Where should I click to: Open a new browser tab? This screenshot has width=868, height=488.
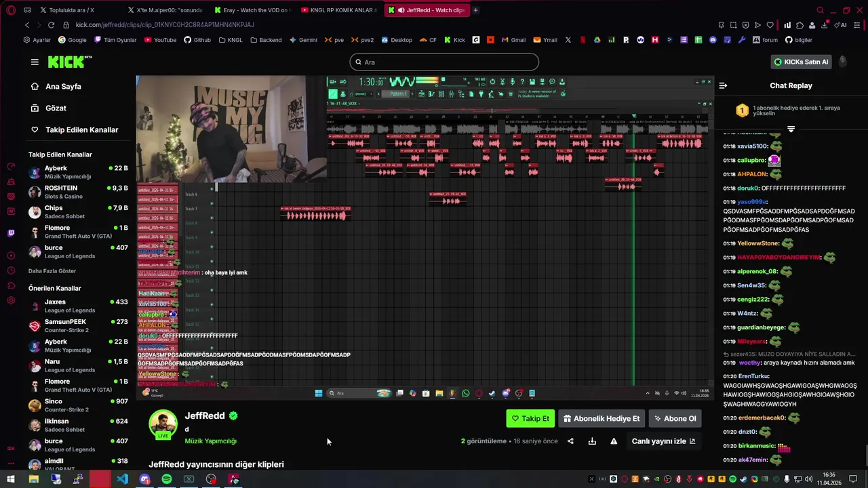(475, 10)
